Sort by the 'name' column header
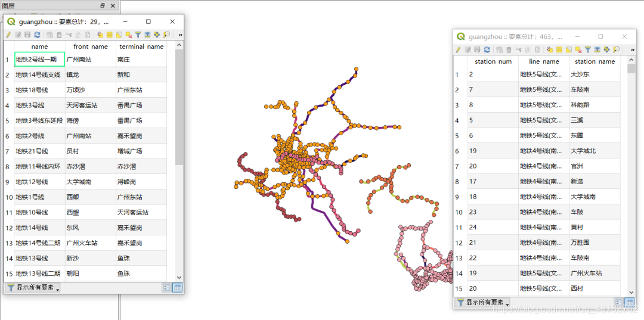 point(39,46)
